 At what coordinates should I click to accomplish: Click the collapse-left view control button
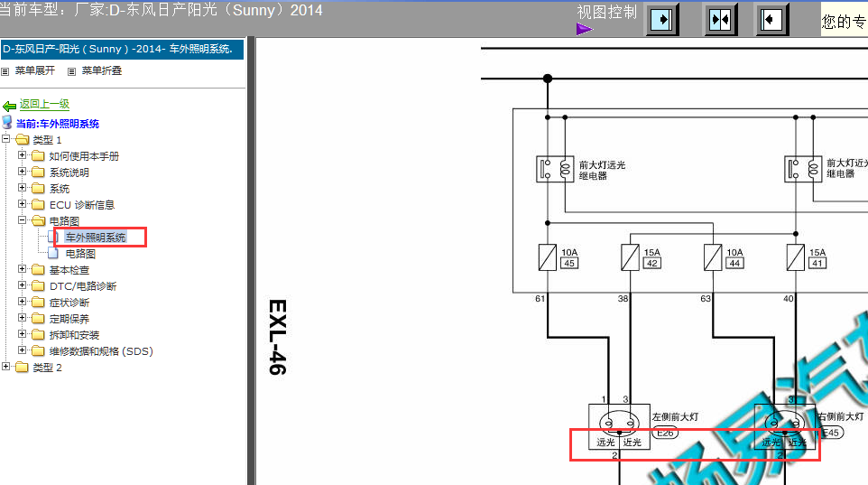[771, 21]
